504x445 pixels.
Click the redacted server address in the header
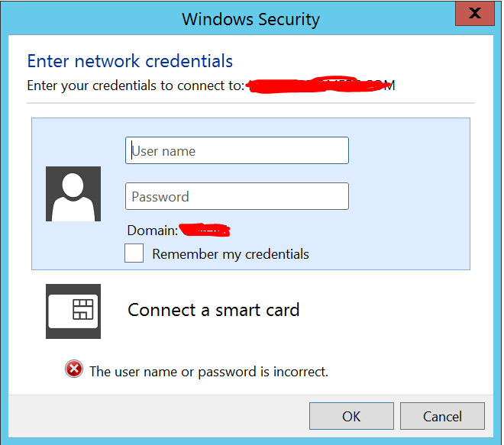click(x=321, y=84)
